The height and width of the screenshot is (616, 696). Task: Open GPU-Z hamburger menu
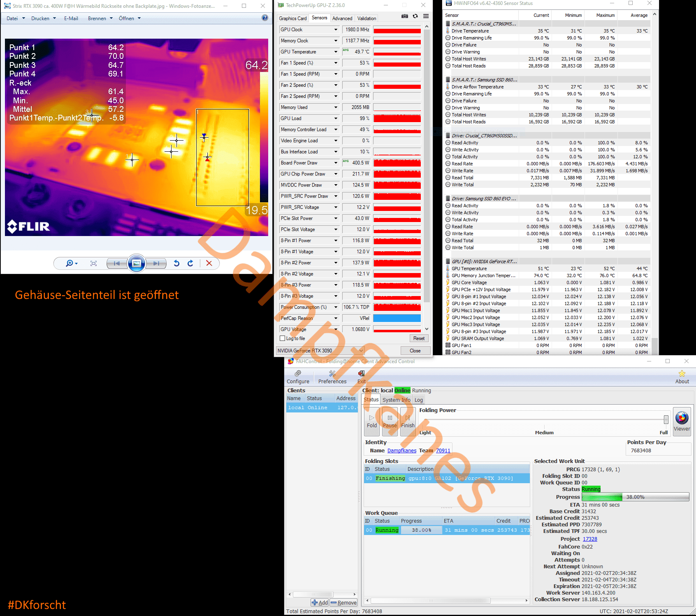(x=426, y=16)
